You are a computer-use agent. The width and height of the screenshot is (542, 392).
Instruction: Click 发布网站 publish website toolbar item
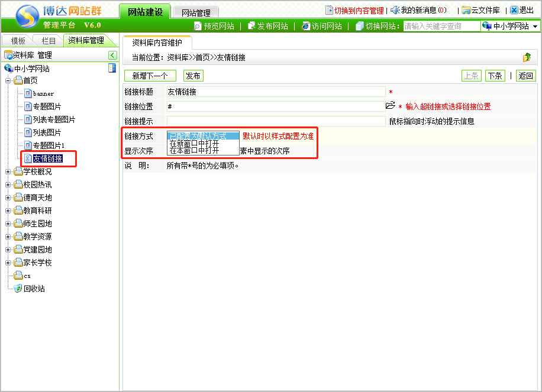pos(268,26)
